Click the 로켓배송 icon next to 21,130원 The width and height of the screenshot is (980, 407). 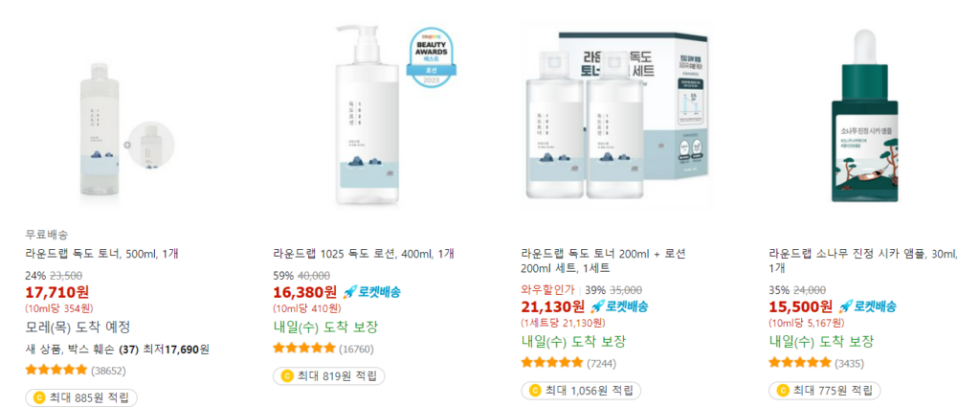click(x=619, y=305)
